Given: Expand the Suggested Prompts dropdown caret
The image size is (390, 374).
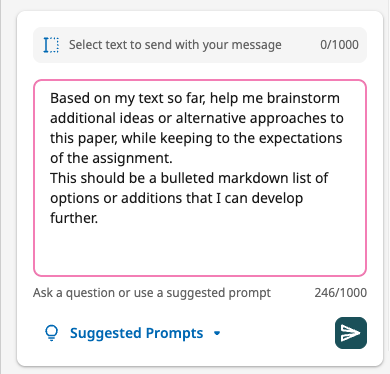Looking at the screenshot, I should click(x=217, y=333).
